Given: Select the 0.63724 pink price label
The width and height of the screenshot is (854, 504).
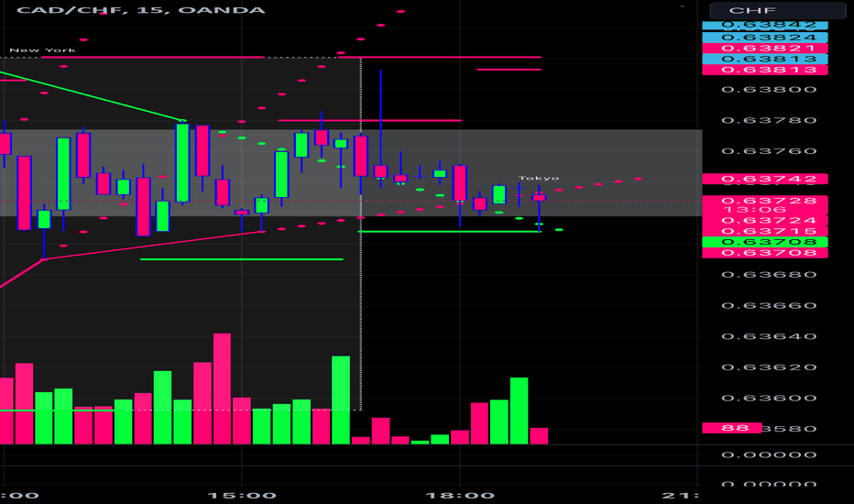Looking at the screenshot, I should (765, 220).
